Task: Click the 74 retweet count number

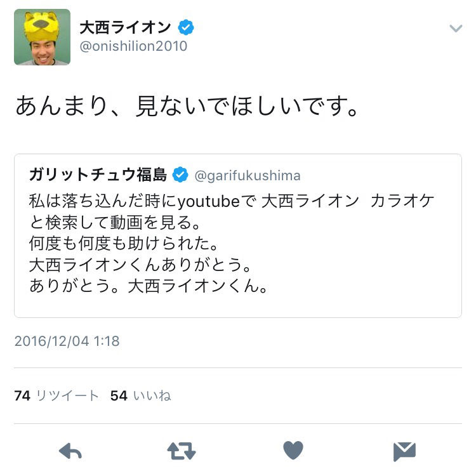Action: pos(22,396)
